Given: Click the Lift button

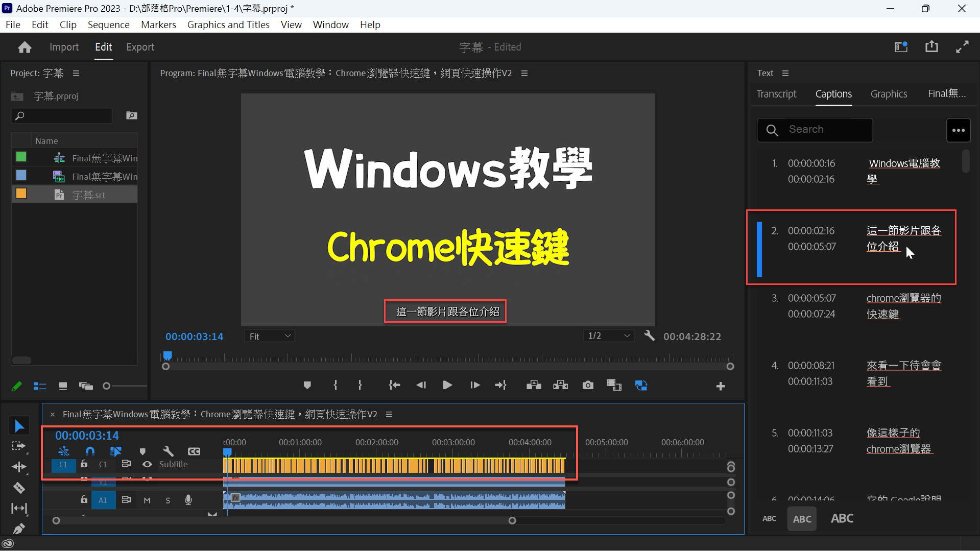Looking at the screenshot, I should 534,386.
